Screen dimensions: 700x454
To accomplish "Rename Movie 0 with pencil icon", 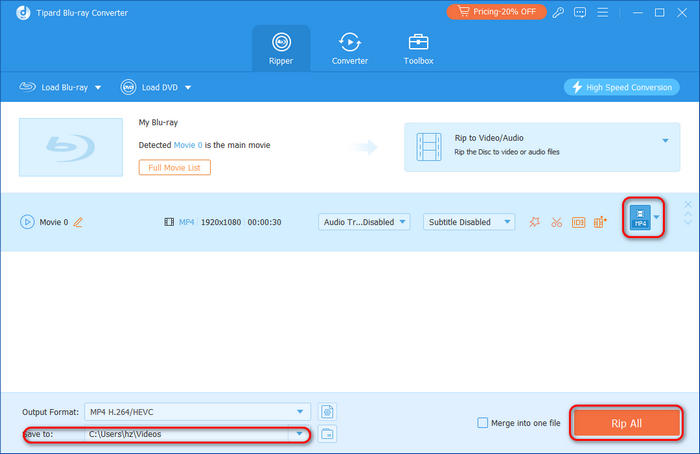I will 78,222.
